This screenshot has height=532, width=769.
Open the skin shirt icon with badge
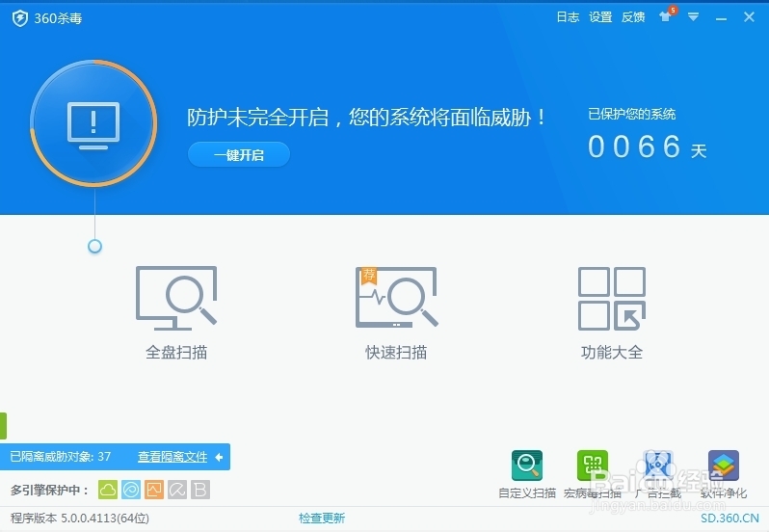[668, 14]
